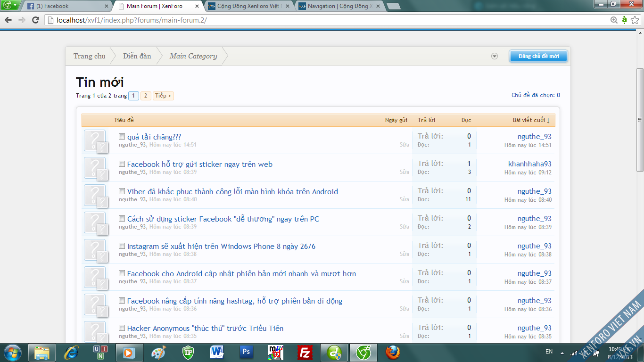
Task: Select page 1 in the pagination
Action: tap(133, 96)
